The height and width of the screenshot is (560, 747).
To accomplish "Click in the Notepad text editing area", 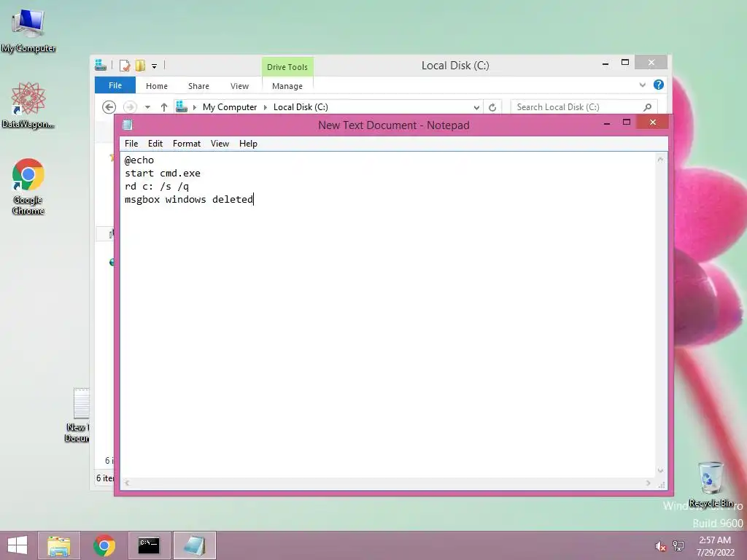I will point(388,314).
